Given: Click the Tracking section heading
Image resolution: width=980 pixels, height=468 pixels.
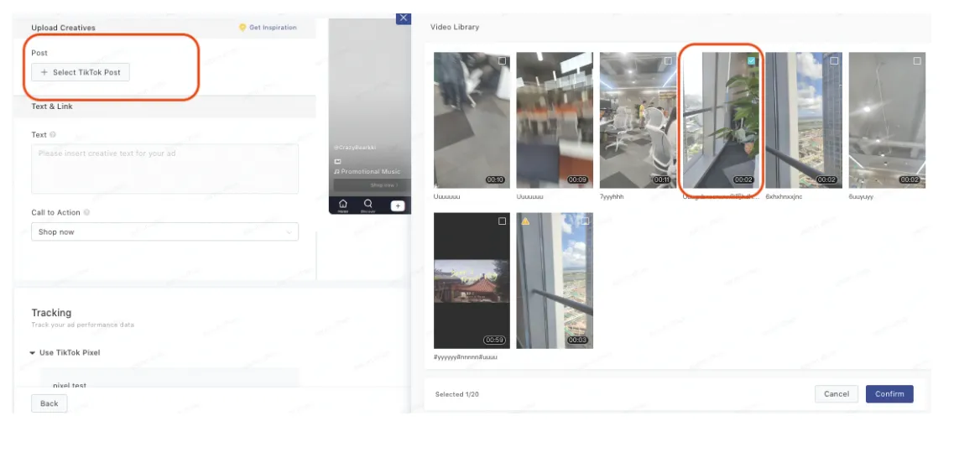Looking at the screenshot, I should click(x=51, y=312).
